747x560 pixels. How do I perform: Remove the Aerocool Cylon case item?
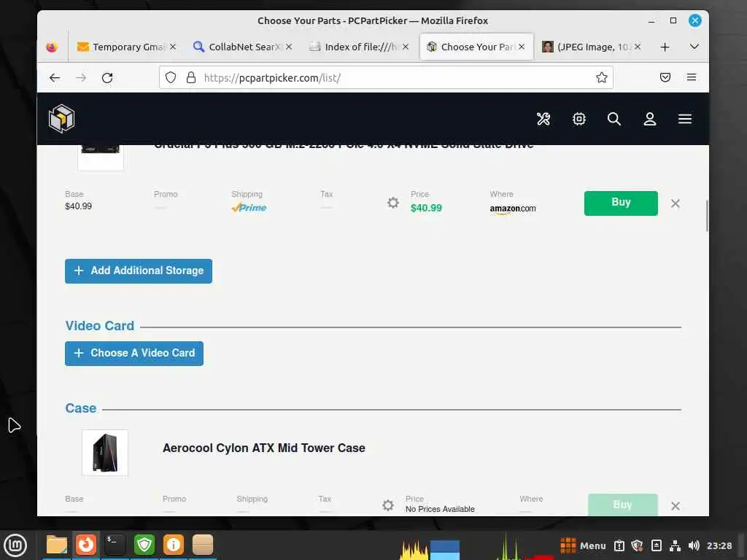(675, 506)
